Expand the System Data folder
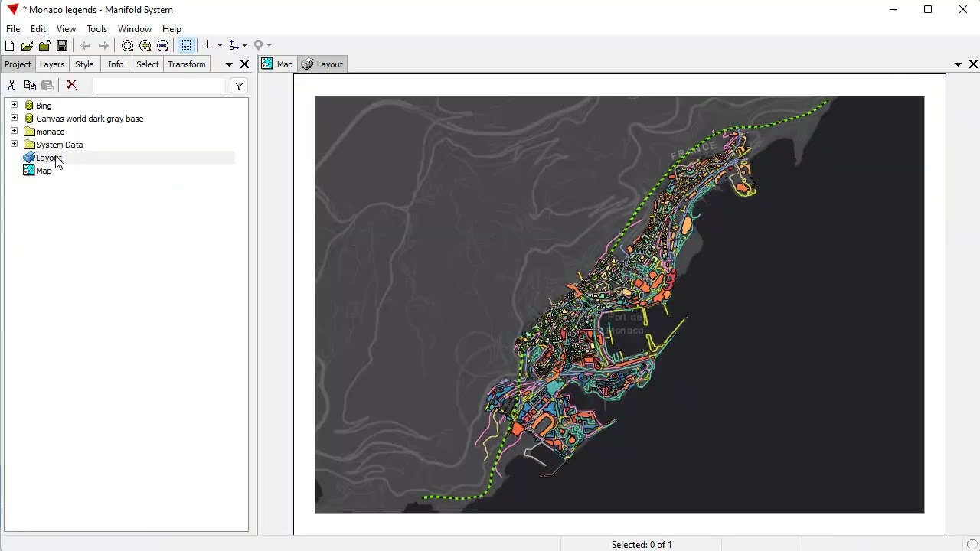This screenshot has height=551, width=980. [x=14, y=144]
